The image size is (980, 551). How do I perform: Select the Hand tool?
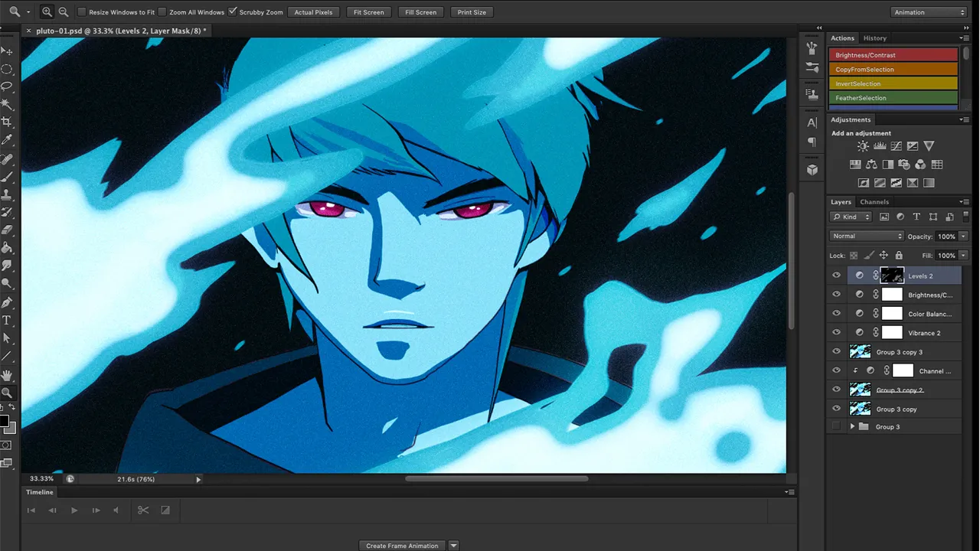pos(7,375)
